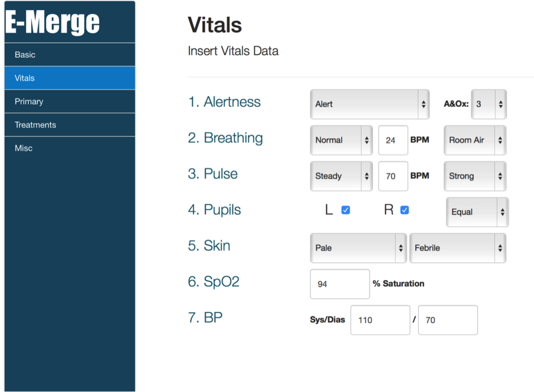Image resolution: width=534 pixels, height=392 pixels.
Task: Open the skin color dropdown showing Pale
Action: point(359,248)
